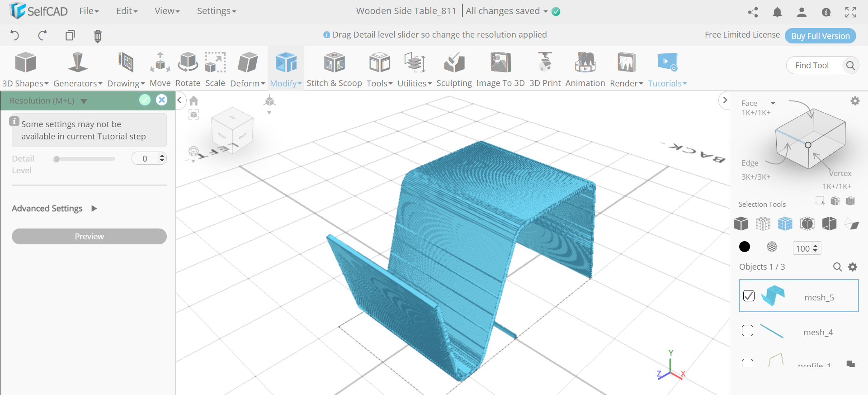
Task: Select the Scale tool
Action: pyautogui.click(x=215, y=69)
